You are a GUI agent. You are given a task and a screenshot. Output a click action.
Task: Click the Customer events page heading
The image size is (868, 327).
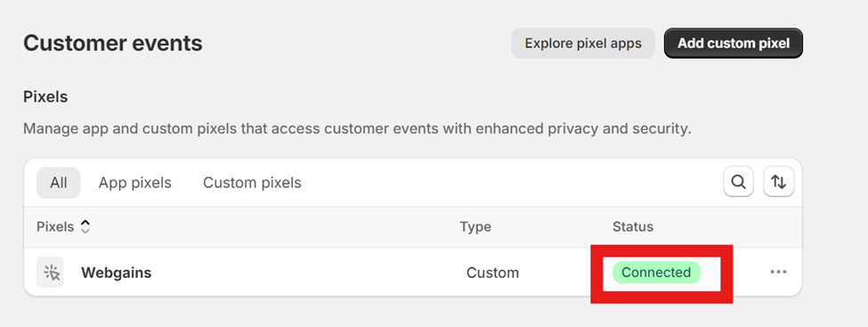click(113, 44)
